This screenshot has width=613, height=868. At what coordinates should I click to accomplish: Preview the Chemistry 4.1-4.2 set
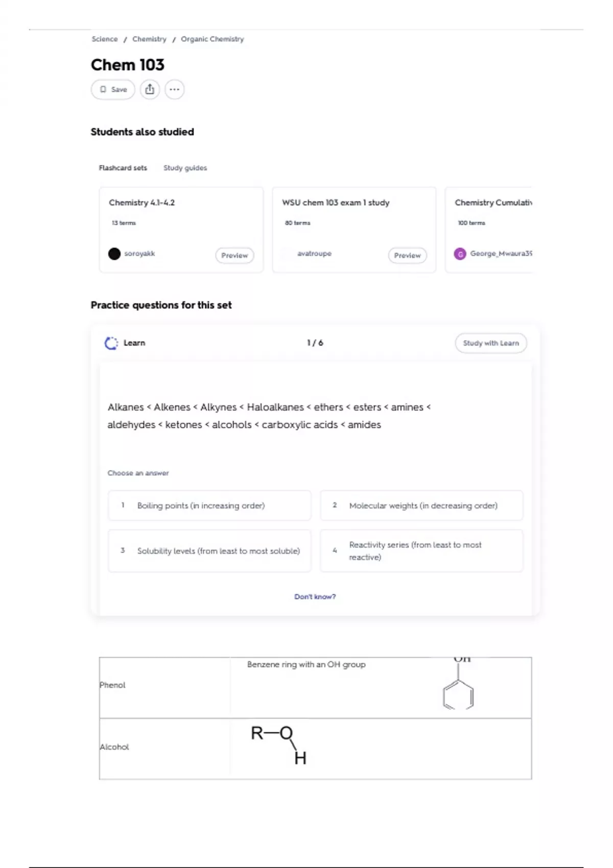pyautogui.click(x=234, y=255)
